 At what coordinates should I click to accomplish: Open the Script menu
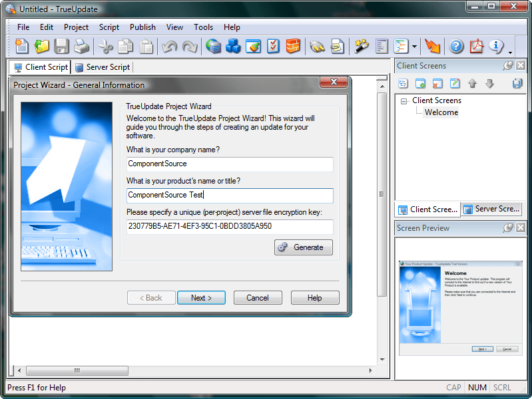(109, 27)
